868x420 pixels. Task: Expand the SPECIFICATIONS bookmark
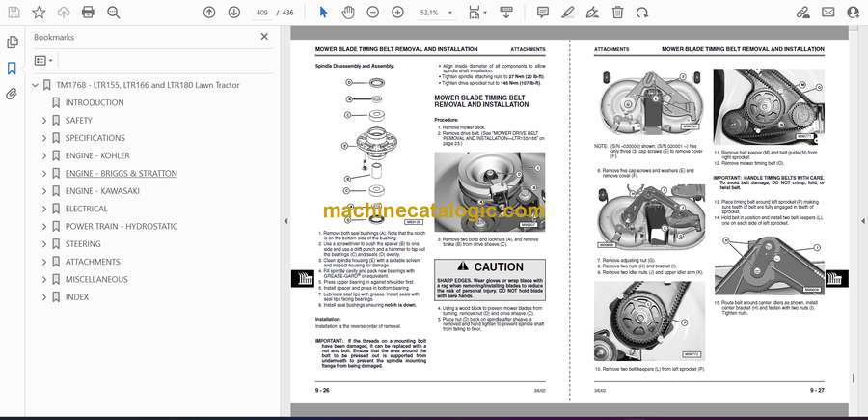[x=44, y=138]
